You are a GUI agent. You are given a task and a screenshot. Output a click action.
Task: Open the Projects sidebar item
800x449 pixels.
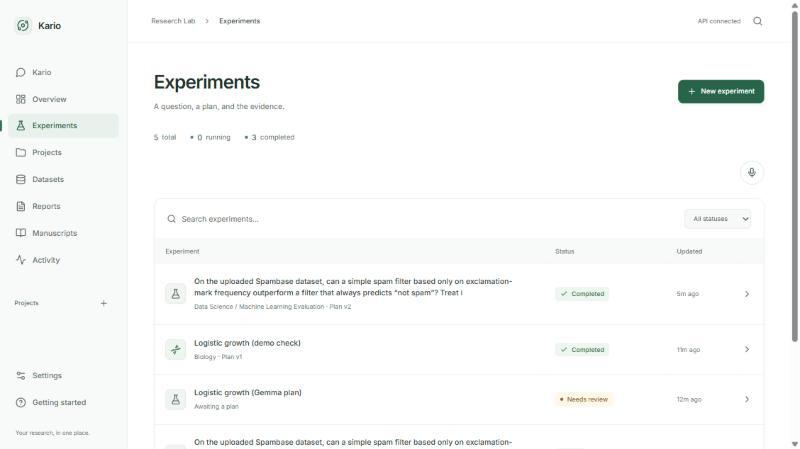63,153
